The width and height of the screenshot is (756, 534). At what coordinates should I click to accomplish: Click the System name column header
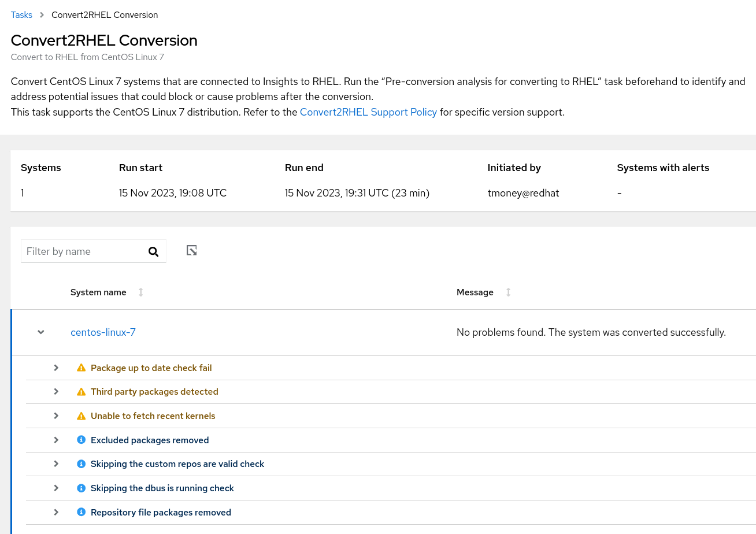pyautogui.click(x=98, y=292)
